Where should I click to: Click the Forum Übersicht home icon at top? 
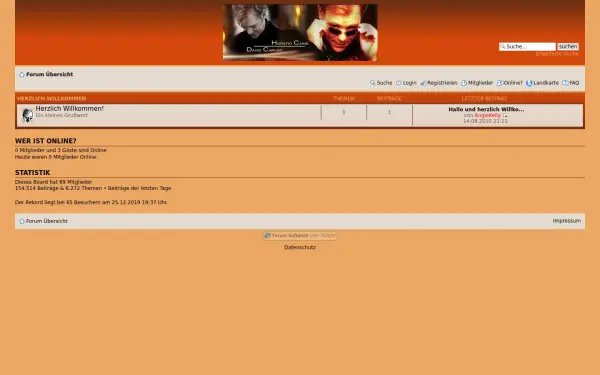point(22,75)
